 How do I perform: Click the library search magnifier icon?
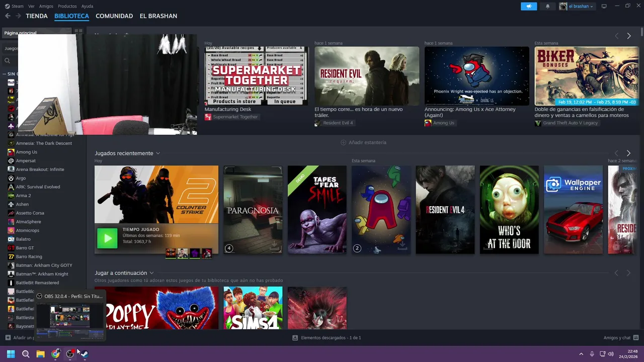(7, 61)
